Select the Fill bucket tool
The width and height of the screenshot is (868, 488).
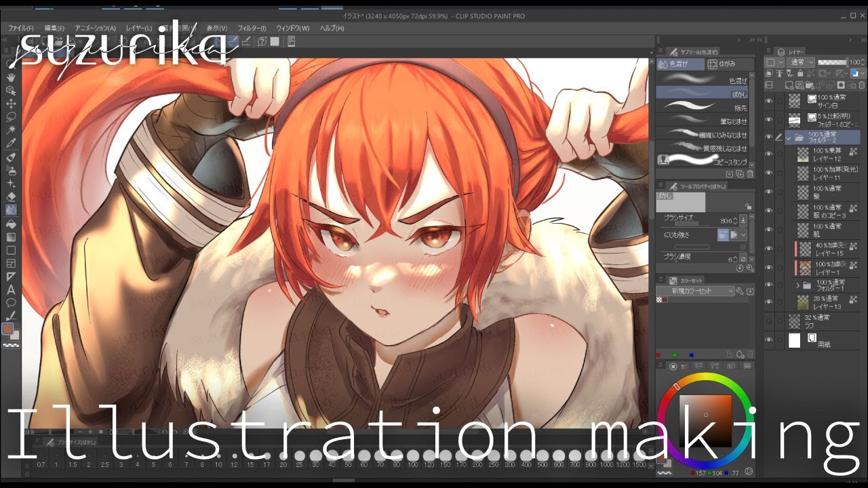pos(11,223)
